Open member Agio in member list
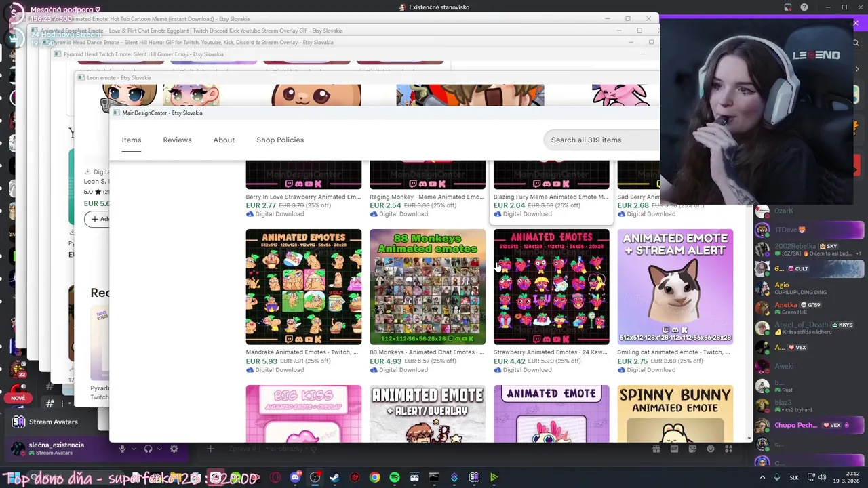Viewport: 868px width, 488px height. tap(810, 289)
